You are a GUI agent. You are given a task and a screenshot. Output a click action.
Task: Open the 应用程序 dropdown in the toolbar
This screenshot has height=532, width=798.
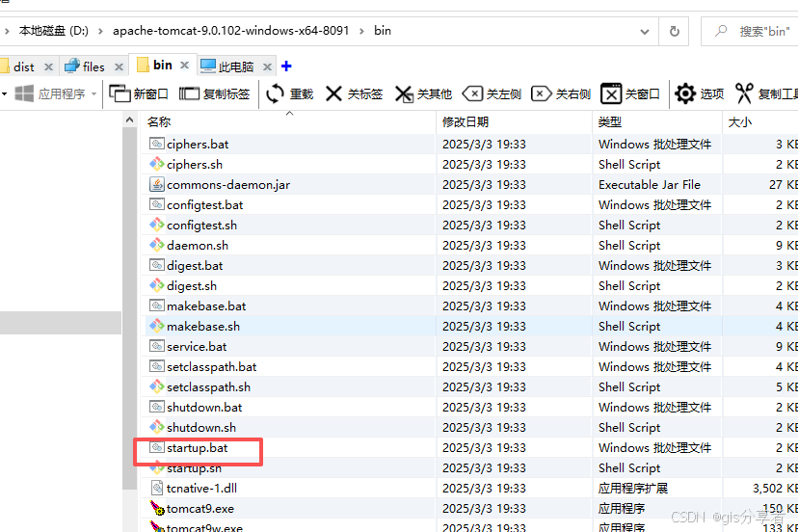(93, 93)
